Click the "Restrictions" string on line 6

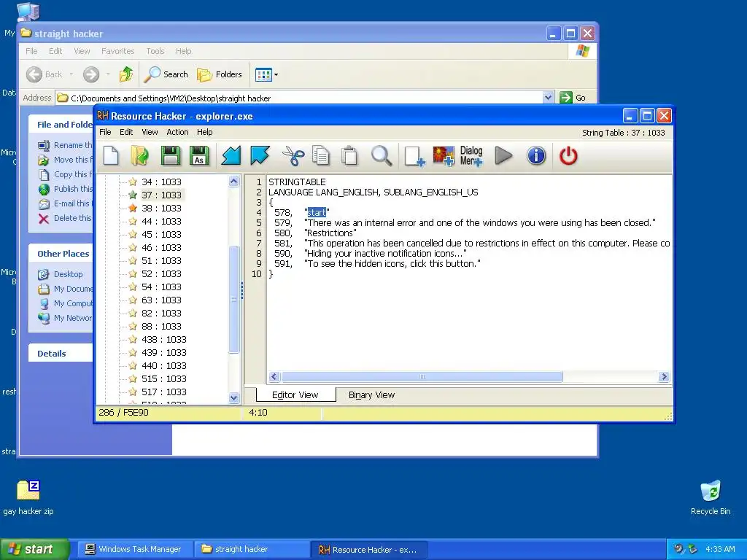[330, 233]
